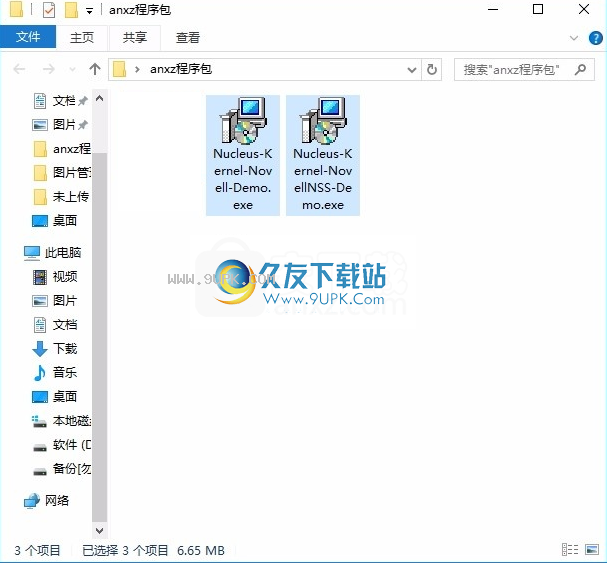The width and height of the screenshot is (607, 564).
Task: Select Nucleus-Kernel-NovellNSS-Demo.exe file
Action: click(323, 155)
